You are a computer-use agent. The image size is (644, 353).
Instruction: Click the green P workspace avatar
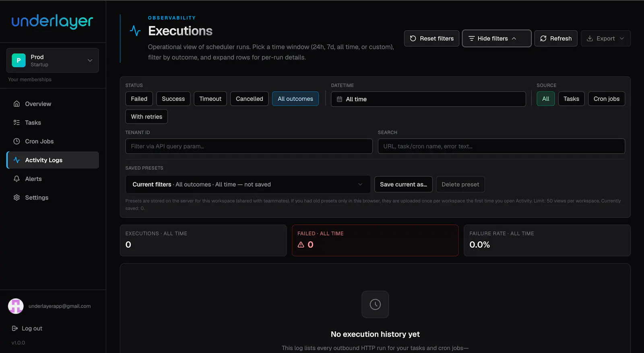click(x=19, y=60)
